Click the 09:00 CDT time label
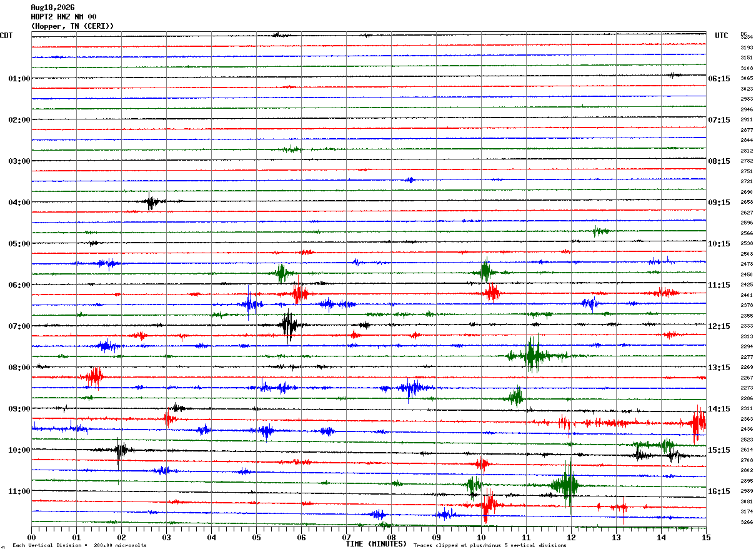756x554 pixels. tap(19, 409)
